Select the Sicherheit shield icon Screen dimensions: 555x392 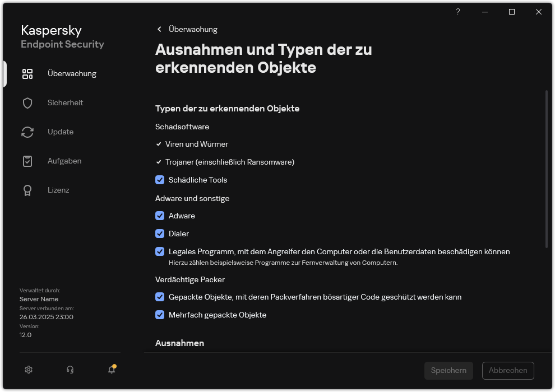[27, 102]
